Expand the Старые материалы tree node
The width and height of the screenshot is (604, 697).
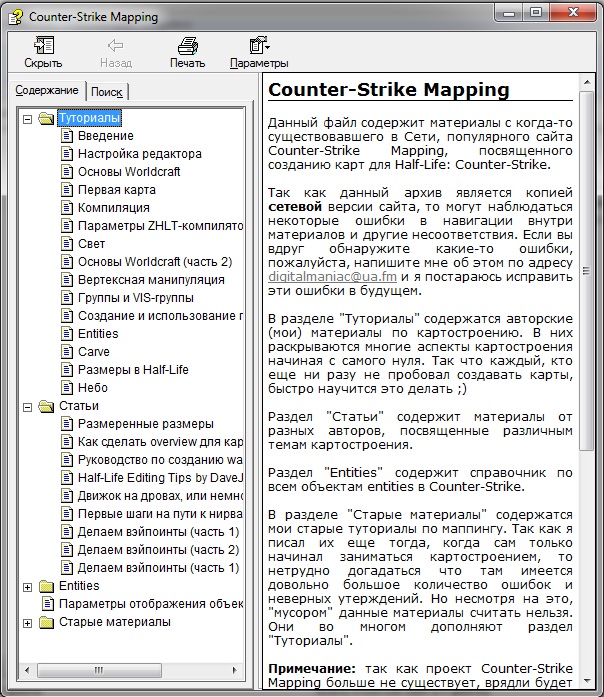(x=28, y=622)
